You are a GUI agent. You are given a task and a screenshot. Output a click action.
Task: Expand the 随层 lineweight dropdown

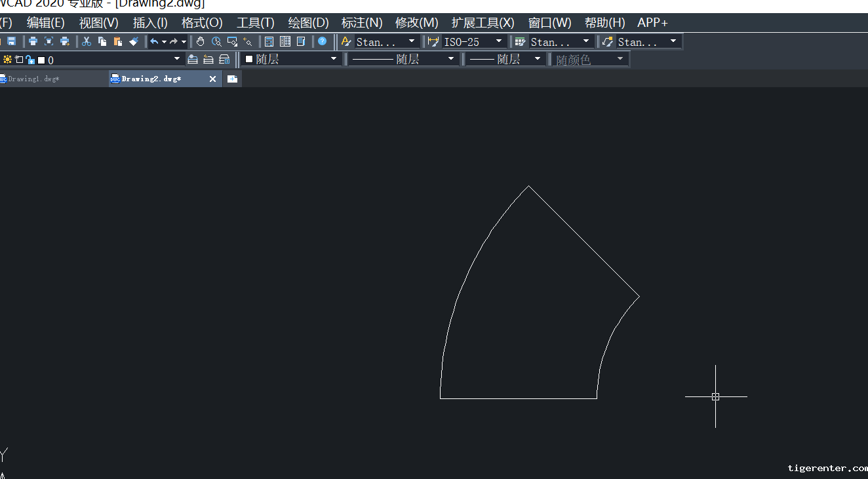538,59
